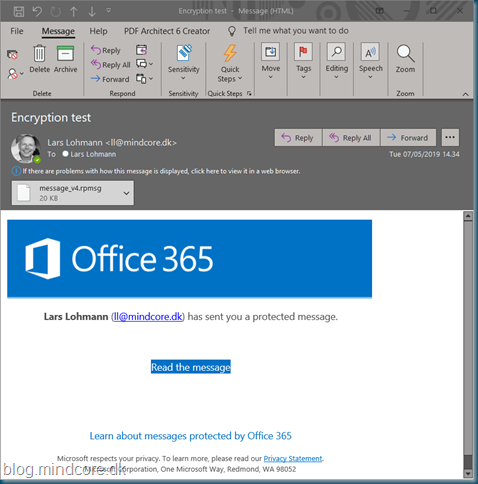Screen dimensions: 478x484
Task: Click the ll@mindcore.dk email link
Action: (x=148, y=317)
